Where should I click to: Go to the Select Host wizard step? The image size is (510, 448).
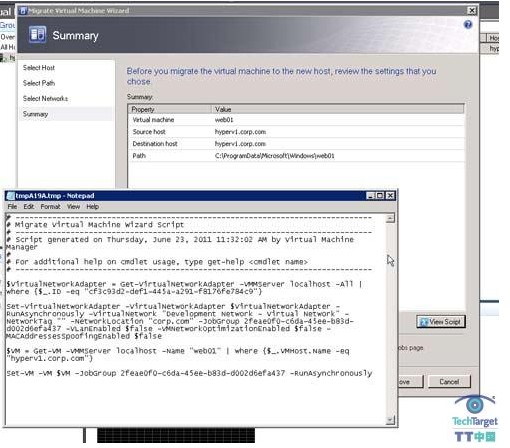39,68
